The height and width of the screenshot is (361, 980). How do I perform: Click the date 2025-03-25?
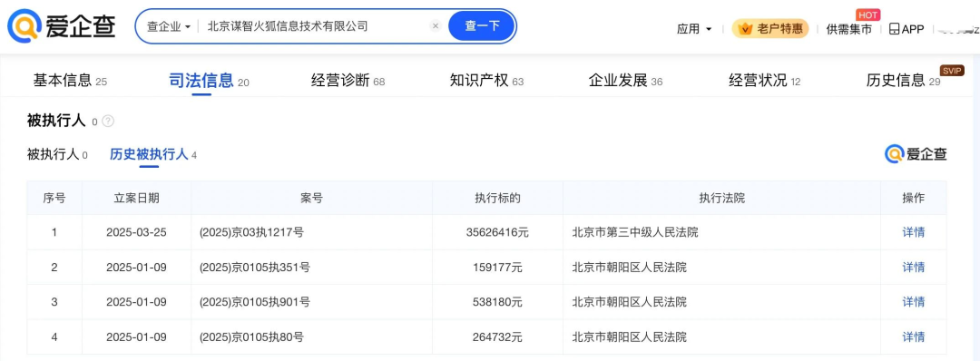[136, 232]
